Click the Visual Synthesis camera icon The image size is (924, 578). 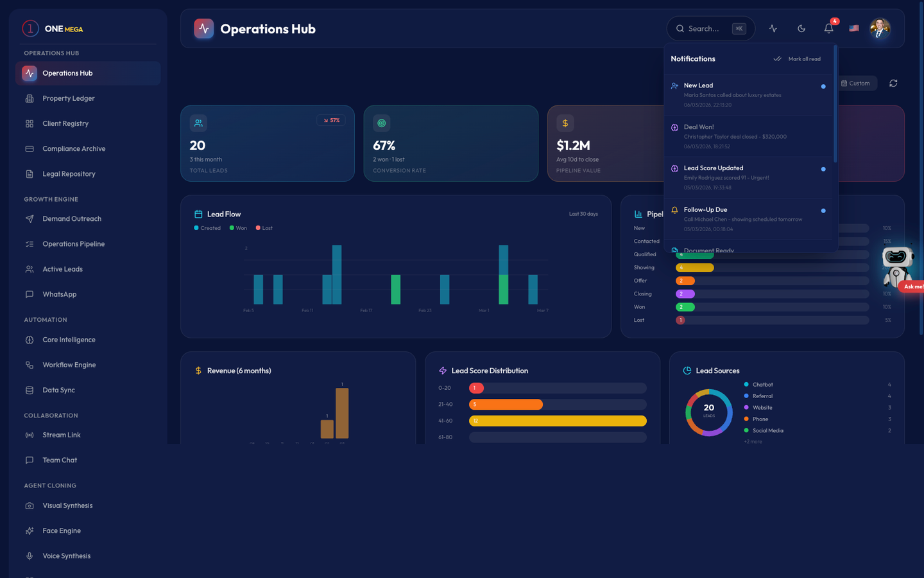click(x=30, y=505)
